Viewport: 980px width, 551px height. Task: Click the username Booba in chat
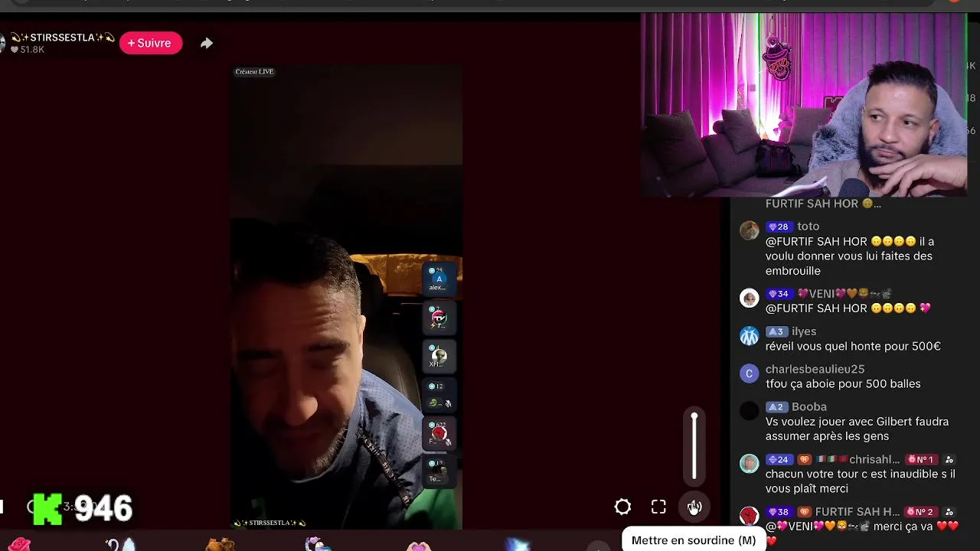808,406
